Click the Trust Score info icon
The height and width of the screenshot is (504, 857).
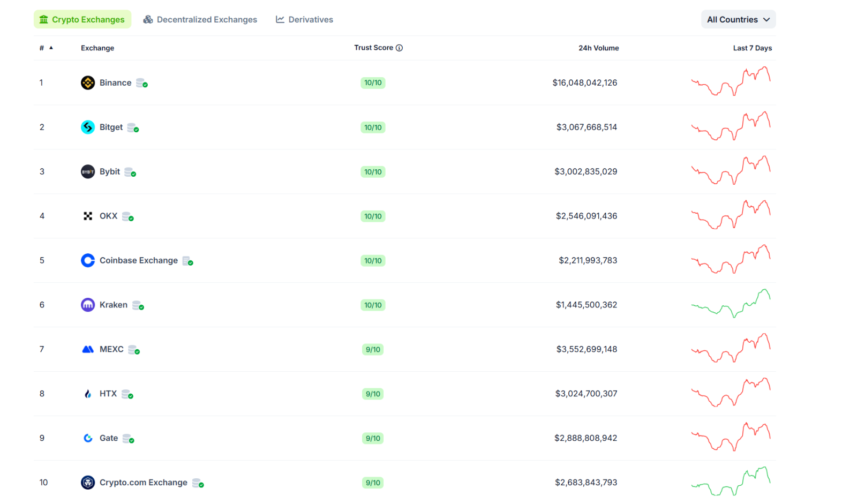399,48
